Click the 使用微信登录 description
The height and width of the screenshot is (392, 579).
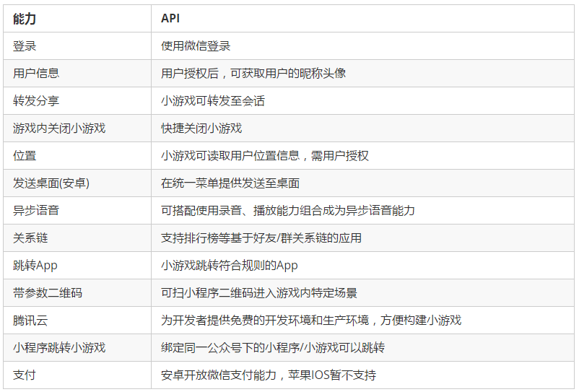tap(196, 46)
